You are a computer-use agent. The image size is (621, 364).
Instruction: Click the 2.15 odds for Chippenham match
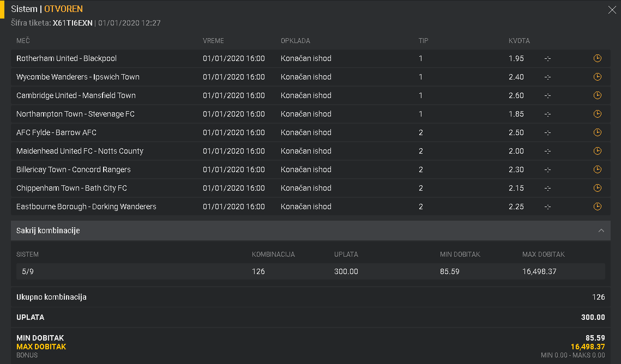516,188
